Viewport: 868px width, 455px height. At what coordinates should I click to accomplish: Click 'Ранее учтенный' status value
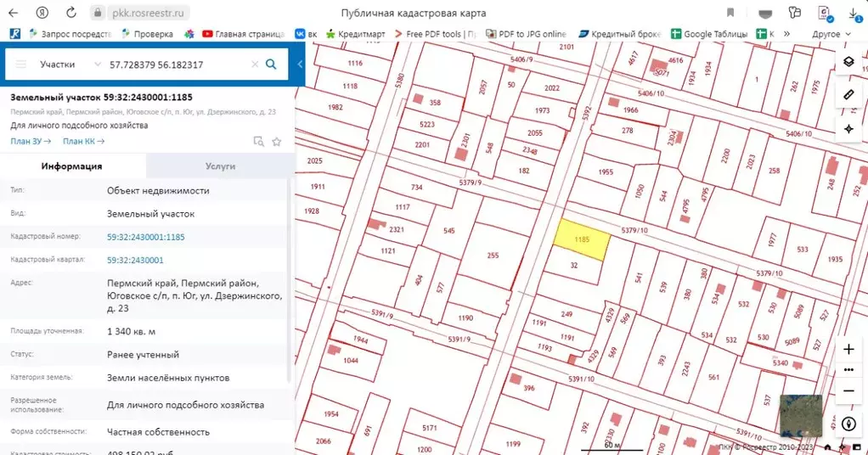[x=143, y=355]
